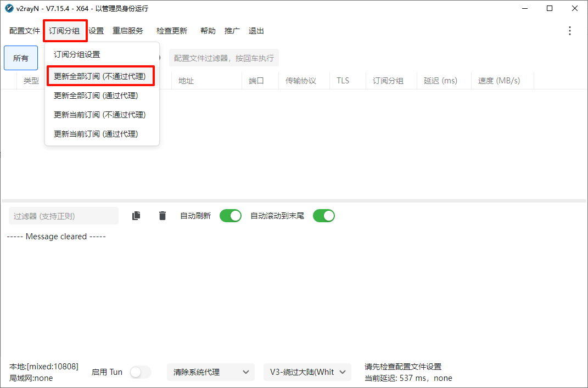Click the 过滤器 (支持正则) log filter field
Screen dimensions: 588x388
[63, 216]
